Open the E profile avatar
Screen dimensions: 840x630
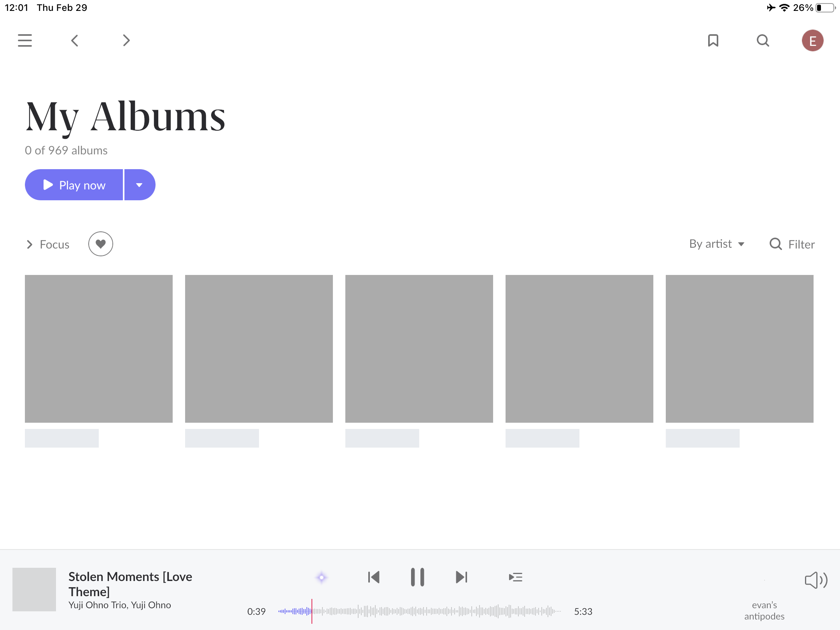[x=813, y=40]
